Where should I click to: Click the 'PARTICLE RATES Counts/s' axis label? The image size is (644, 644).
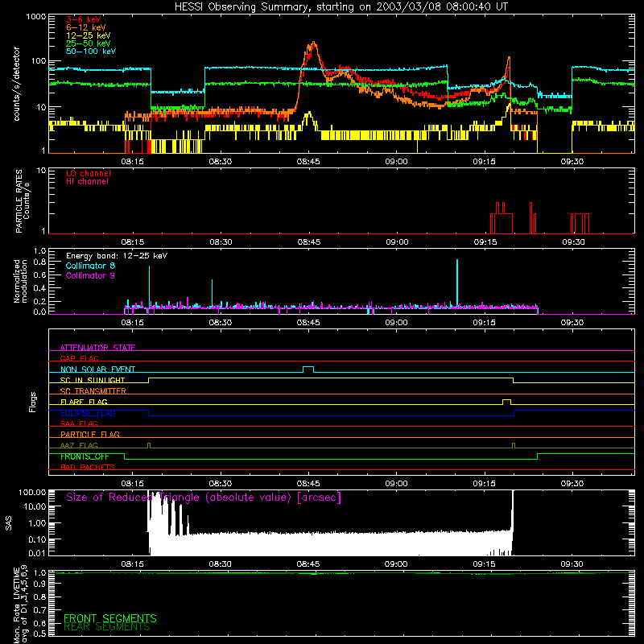[23, 201]
